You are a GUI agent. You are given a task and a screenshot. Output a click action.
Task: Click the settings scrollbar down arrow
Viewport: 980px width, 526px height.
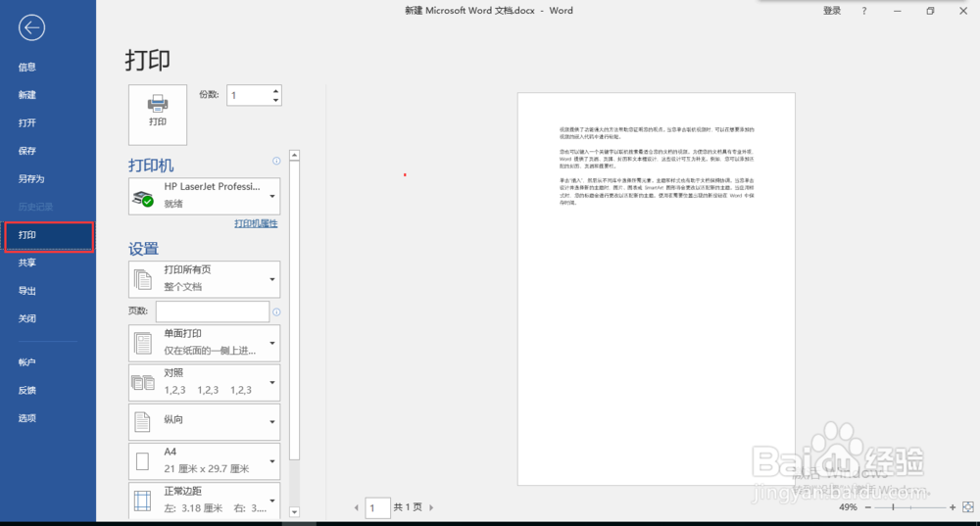click(294, 512)
